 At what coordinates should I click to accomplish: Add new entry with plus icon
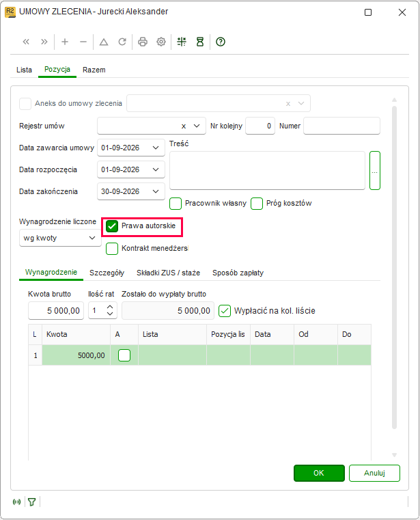[x=65, y=42]
